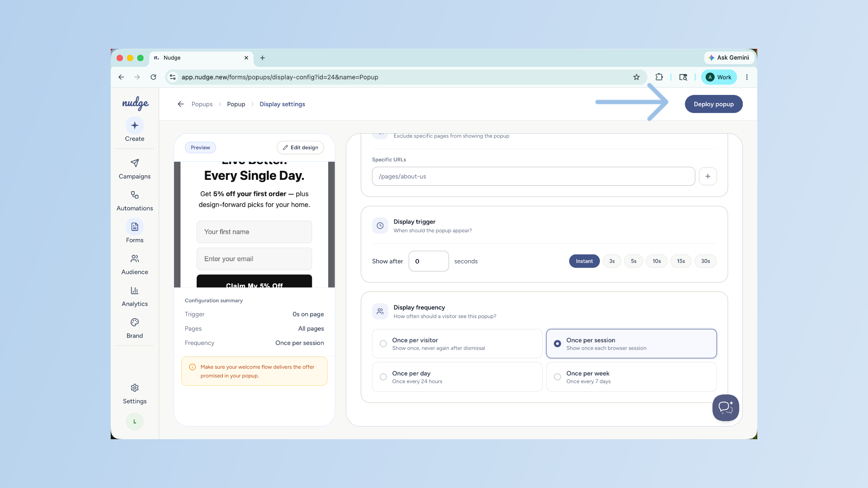Screen dimensions: 868x488
Task: Select Once per week frequency
Action: coord(632,377)
